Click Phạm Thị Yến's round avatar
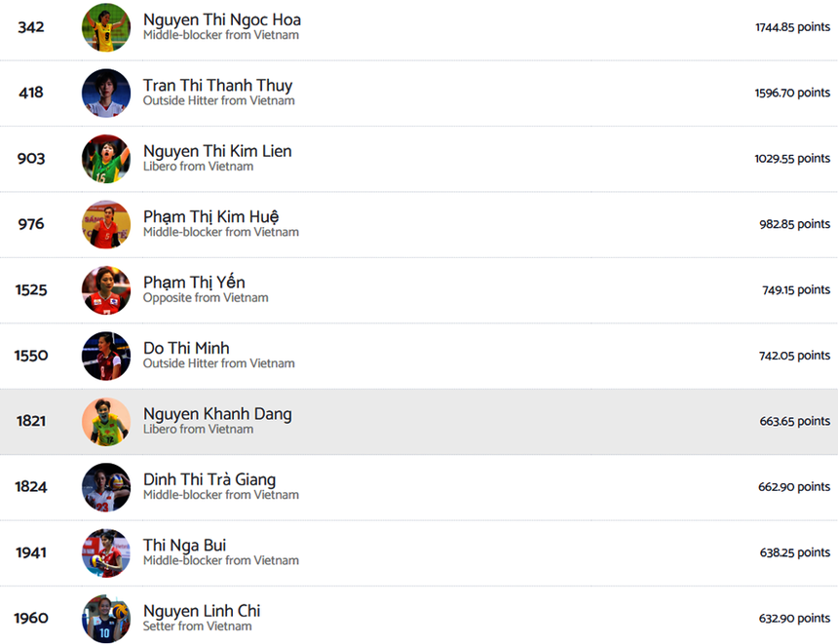This screenshot has width=838, height=644. pos(106,290)
